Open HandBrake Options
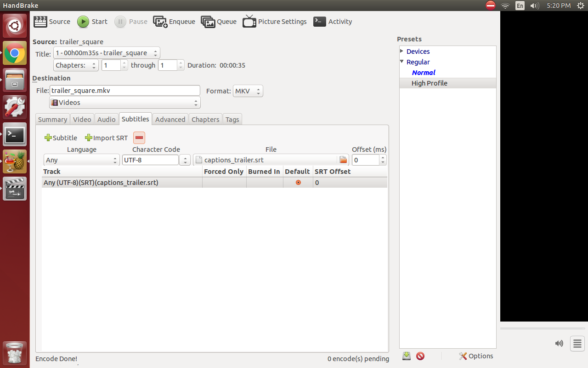 coord(476,356)
